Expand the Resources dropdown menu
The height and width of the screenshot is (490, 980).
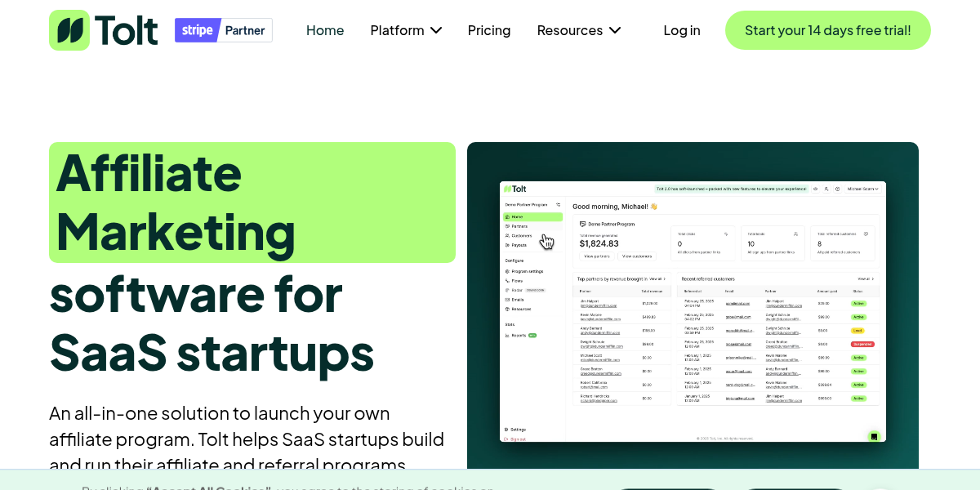pyautogui.click(x=578, y=30)
